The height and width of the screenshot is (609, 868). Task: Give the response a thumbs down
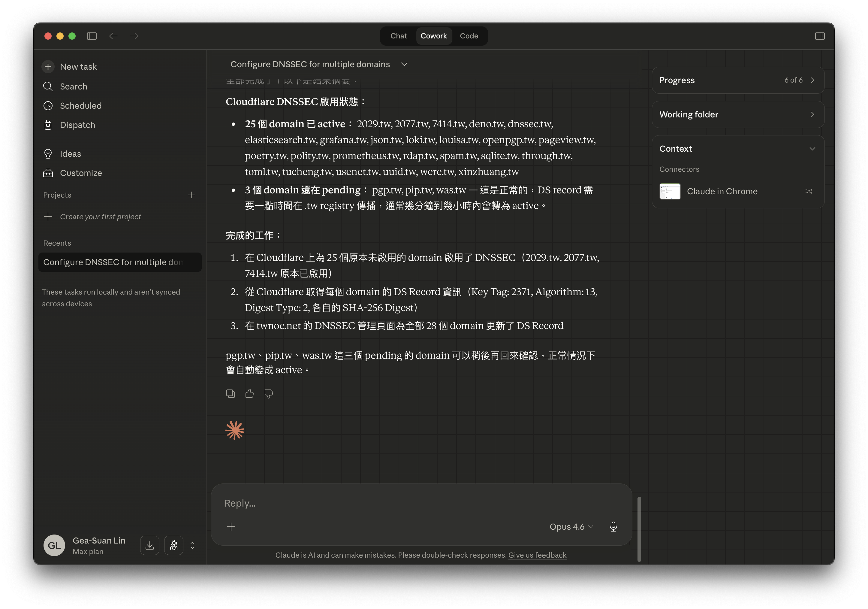pyautogui.click(x=268, y=394)
